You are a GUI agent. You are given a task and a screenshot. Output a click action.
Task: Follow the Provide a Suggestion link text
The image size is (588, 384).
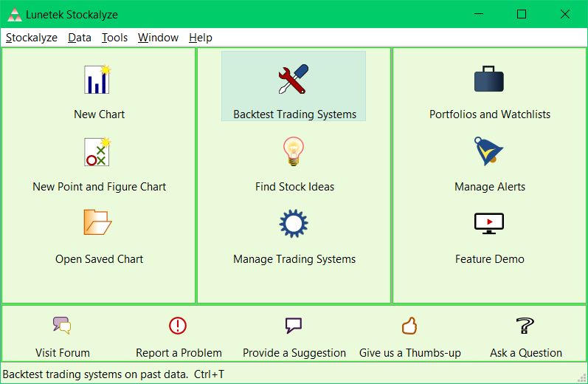294,353
